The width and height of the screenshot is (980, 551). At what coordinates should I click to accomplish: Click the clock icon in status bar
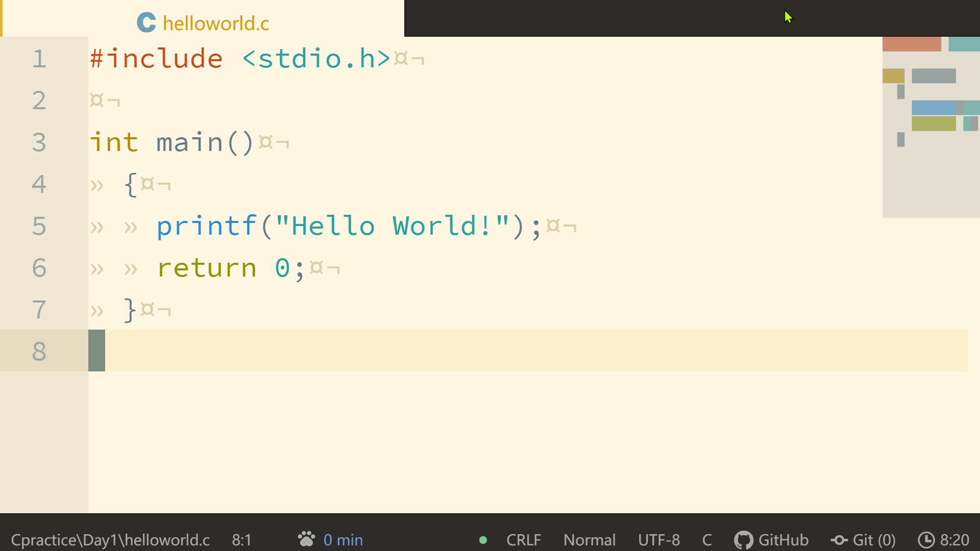[x=926, y=540]
